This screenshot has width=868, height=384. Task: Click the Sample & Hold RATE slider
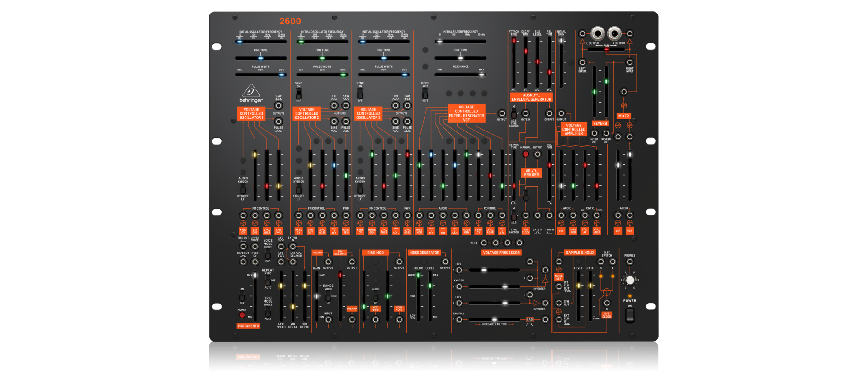pyautogui.click(x=590, y=296)
